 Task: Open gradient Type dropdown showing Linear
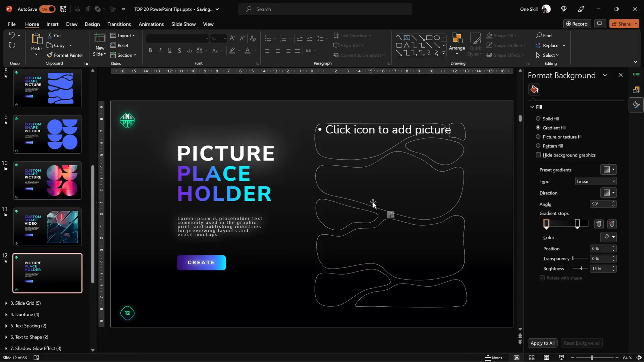596,181
